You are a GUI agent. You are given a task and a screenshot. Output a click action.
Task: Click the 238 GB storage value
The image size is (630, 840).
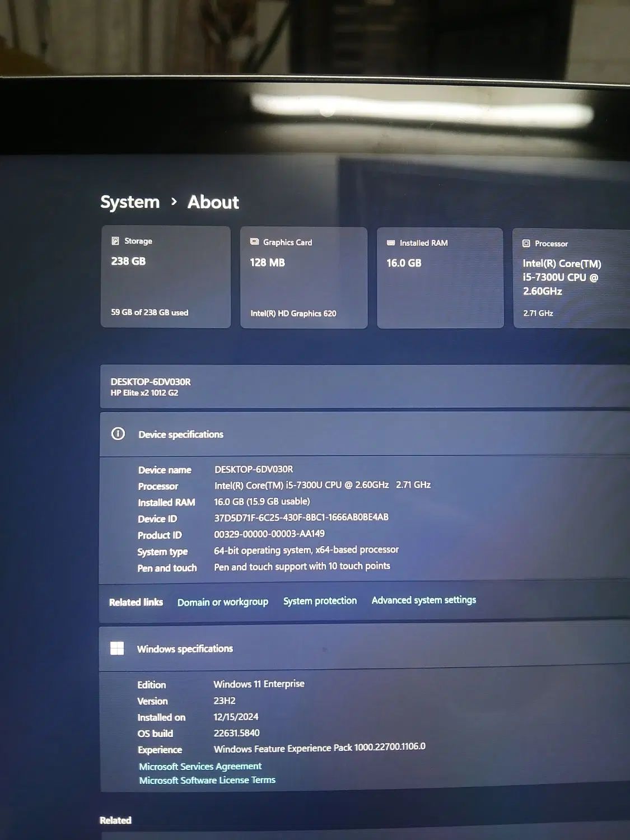click(128, 262)
